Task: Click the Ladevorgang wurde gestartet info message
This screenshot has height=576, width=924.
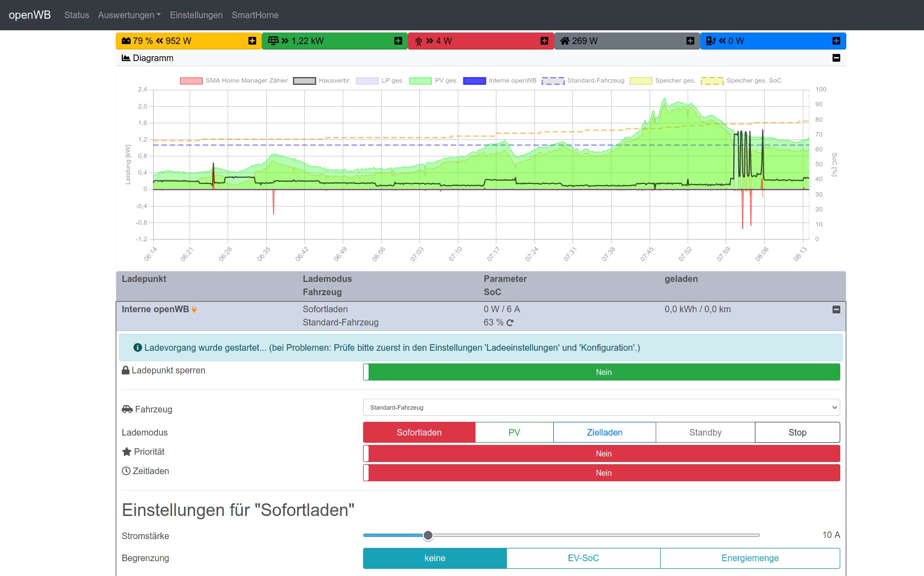Action: [x=481, y=347]
